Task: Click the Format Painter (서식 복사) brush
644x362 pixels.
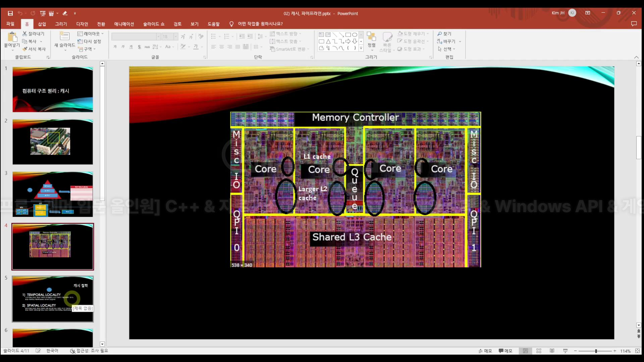Action: pos(25,49)
